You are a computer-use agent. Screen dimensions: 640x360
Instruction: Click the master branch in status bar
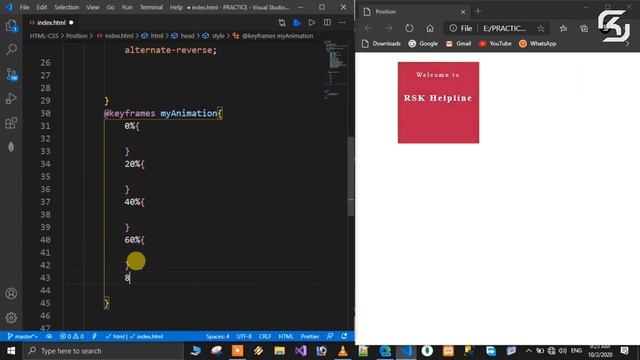click(x=23, y=336)
